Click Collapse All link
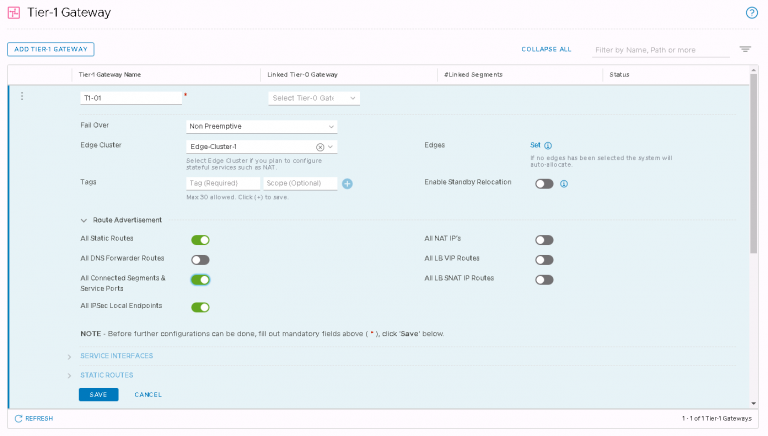Image resolution: width=768 pixels, height=436 pixels. coord(546,49)
